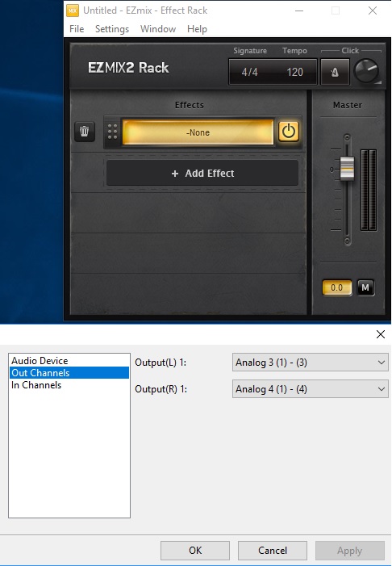The height and width of the screenshot is (566, 392).
Task: Close the EZmix Effect Rack window
Action: pos(373,10)
